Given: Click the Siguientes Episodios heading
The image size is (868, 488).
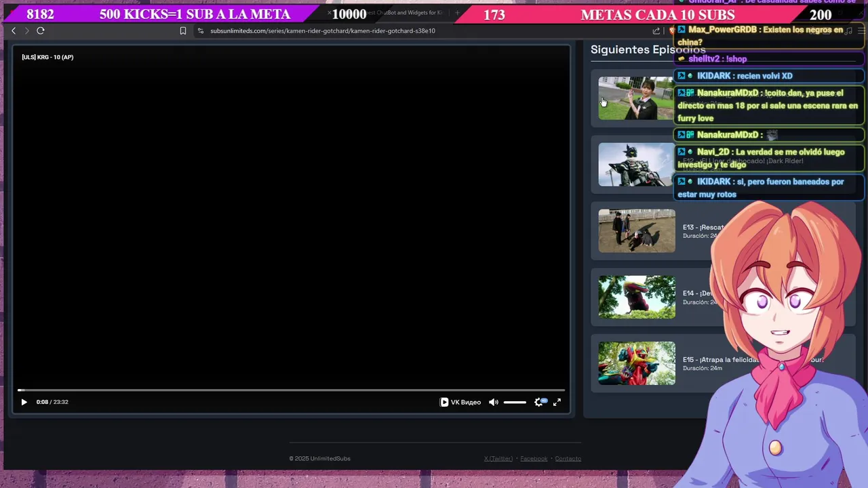Looking at the screenshot, I should 648,49.
